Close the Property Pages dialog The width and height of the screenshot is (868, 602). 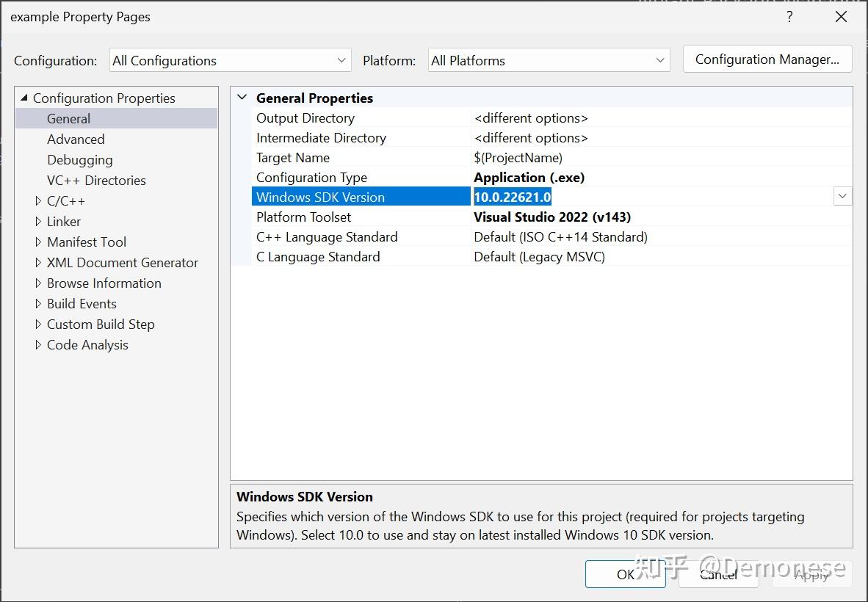tap(841, 17)
